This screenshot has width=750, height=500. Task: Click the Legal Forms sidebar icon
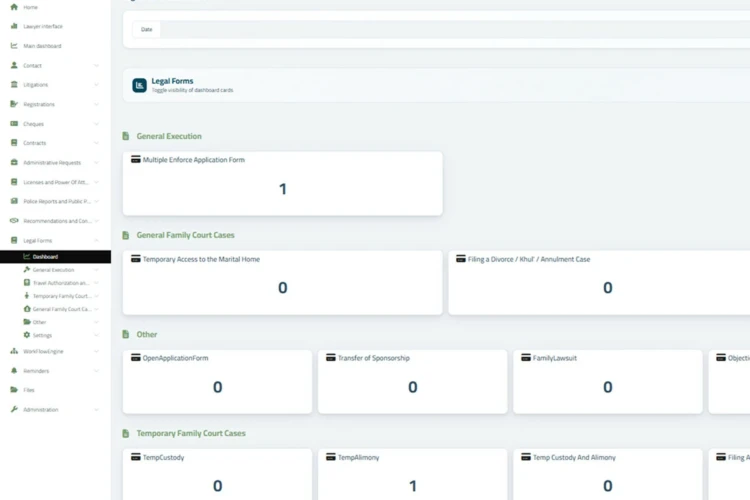pyautogui.click(x=14, y=240)
